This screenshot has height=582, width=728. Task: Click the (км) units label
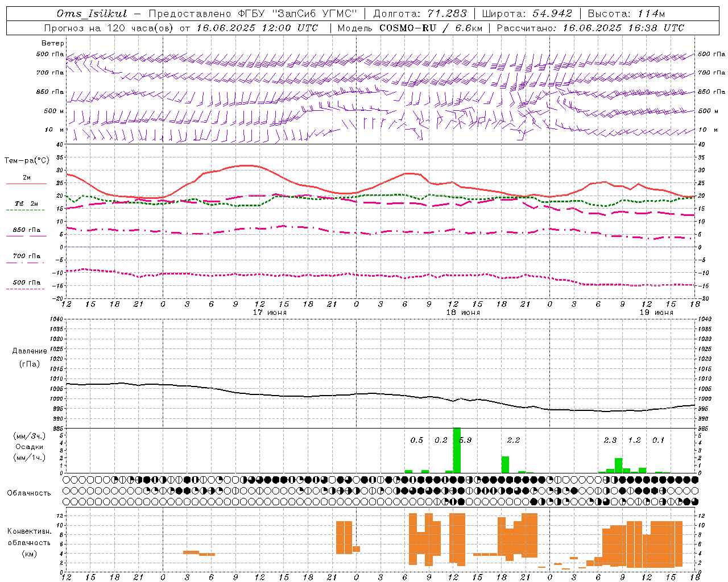30,554
